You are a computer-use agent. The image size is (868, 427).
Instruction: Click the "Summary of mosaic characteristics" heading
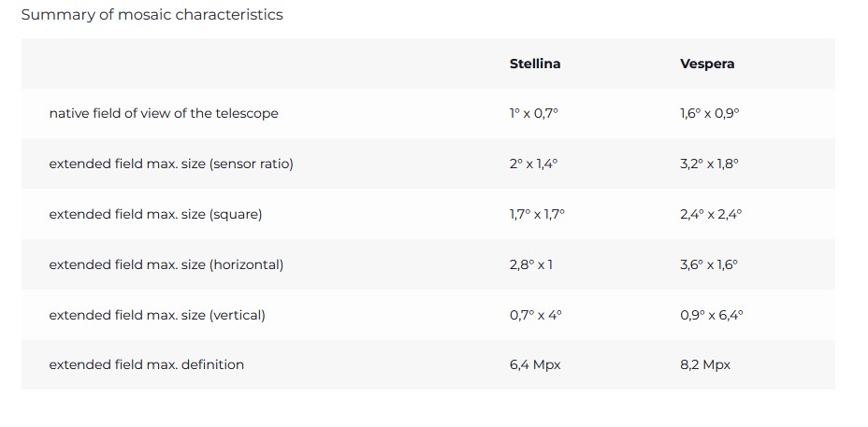[152, 15]
